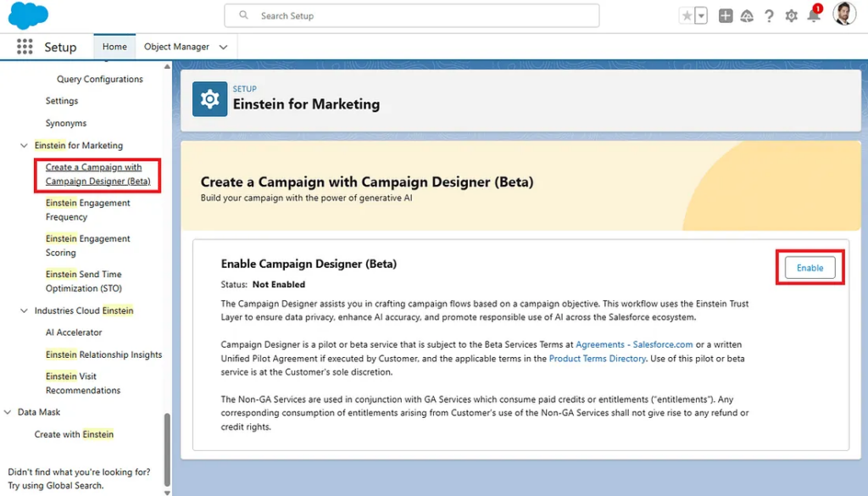Open AI Accelerator in the sidebar
This screenshot has width=868, height=496.
(74, 332)
